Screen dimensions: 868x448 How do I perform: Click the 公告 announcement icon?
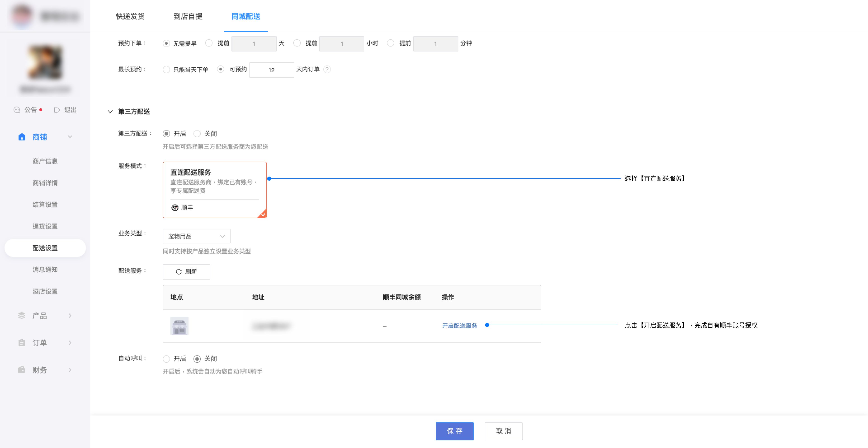tap(17, 110)
